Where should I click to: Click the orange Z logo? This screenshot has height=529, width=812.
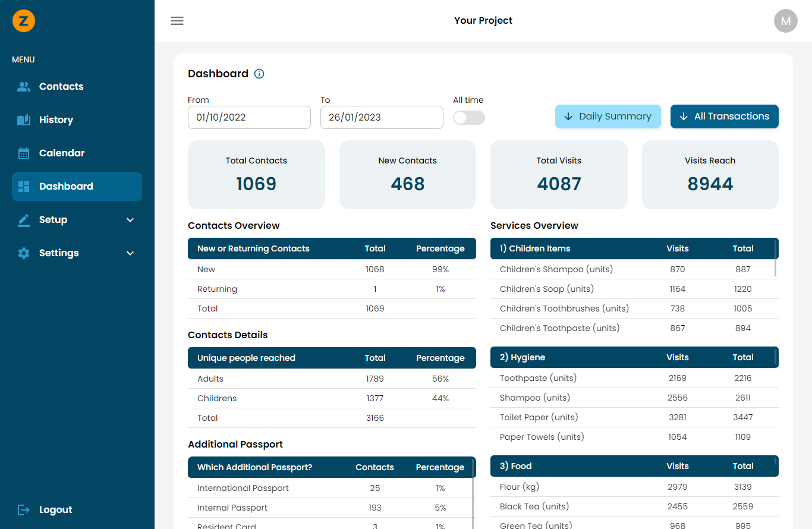coord(24,21)
